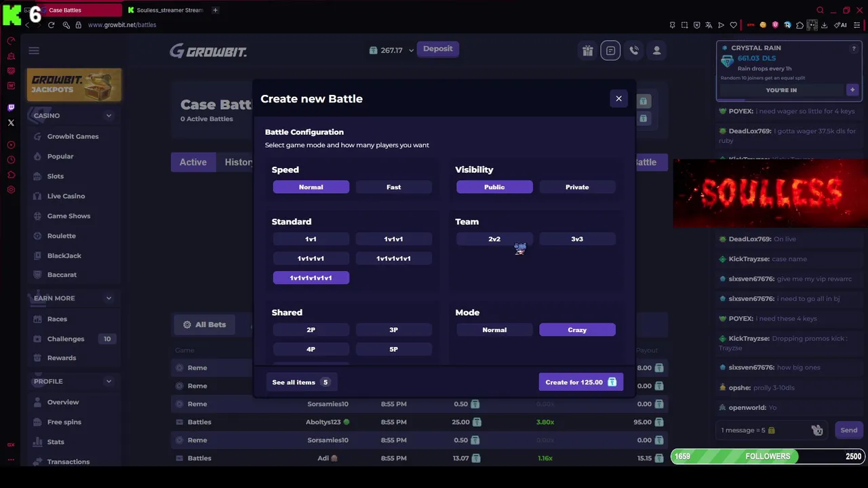The width and height of the screenshot is (868, 488).
Task: Open the user profile icon
Action: click(x=656, y=50)
